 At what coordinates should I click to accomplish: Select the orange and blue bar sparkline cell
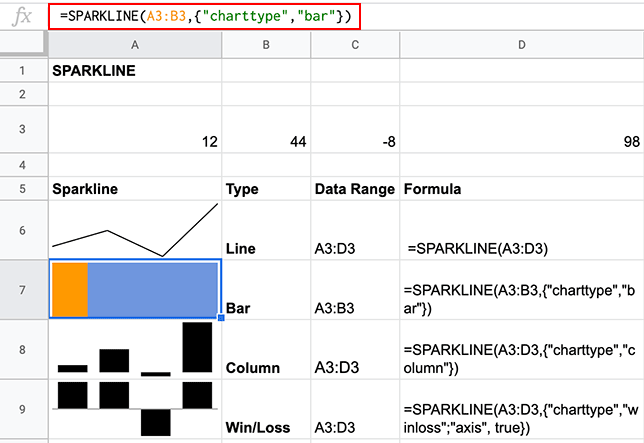[x=135, y=289]
